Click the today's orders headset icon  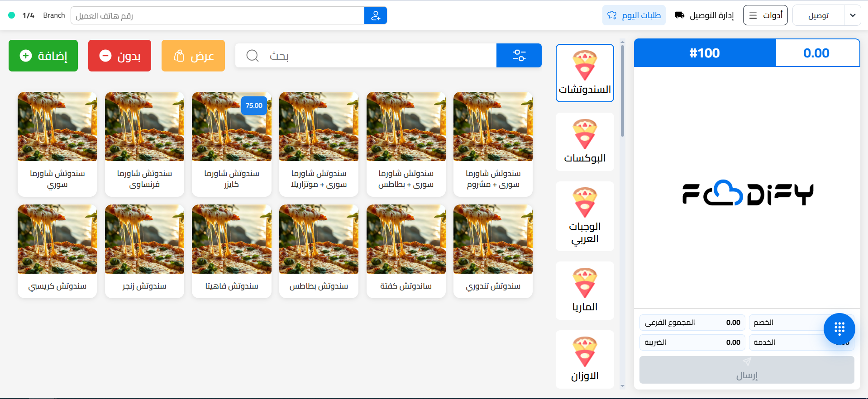(x=612, y=15)
